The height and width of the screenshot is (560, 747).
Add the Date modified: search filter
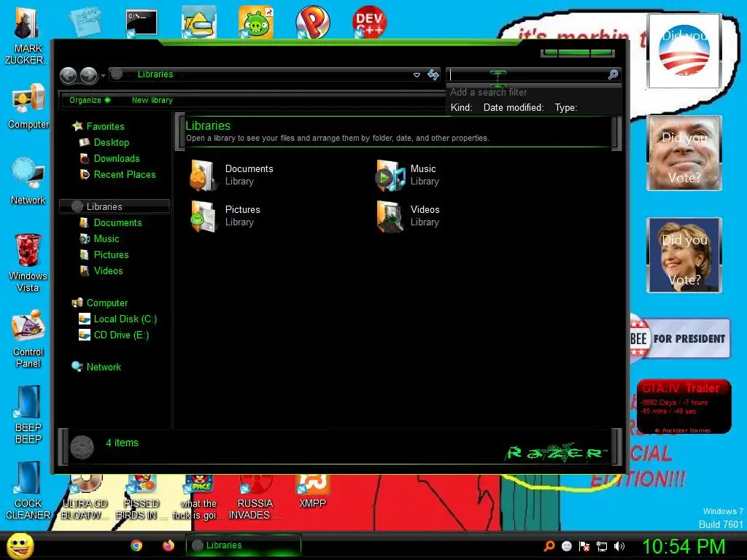pyautogui.click(x=513, y=108)
